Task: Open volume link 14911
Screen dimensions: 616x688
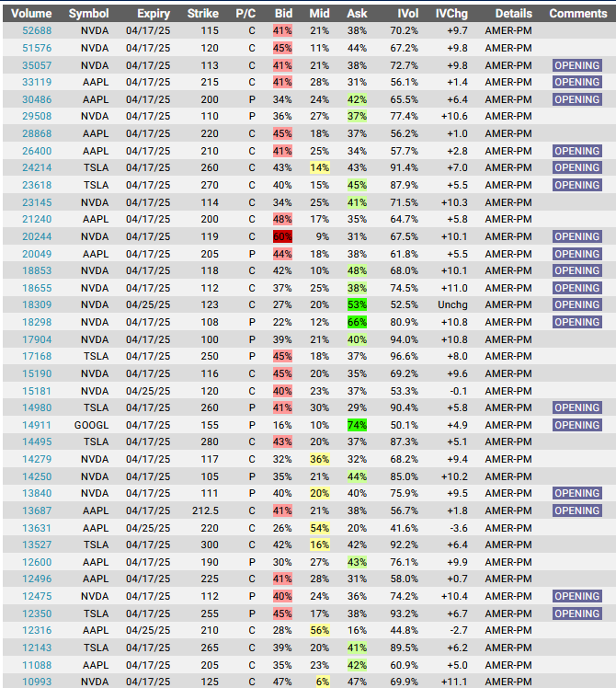Action: [37, 425]
